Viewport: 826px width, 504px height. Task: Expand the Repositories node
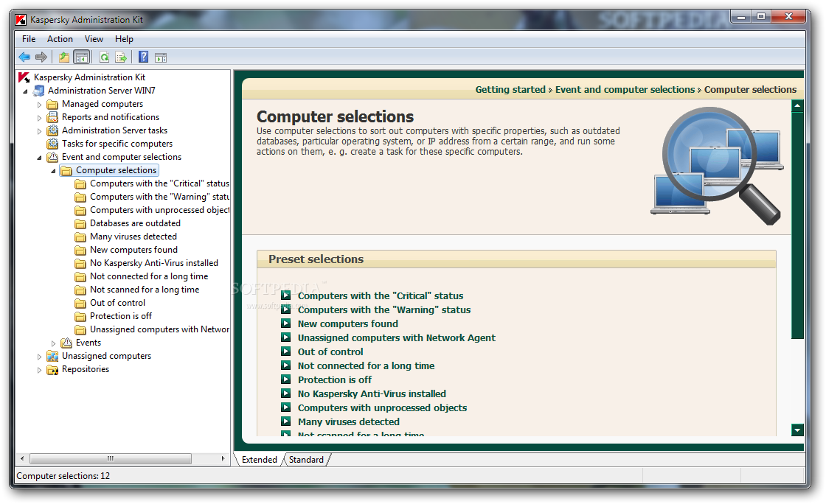(39, 369)
